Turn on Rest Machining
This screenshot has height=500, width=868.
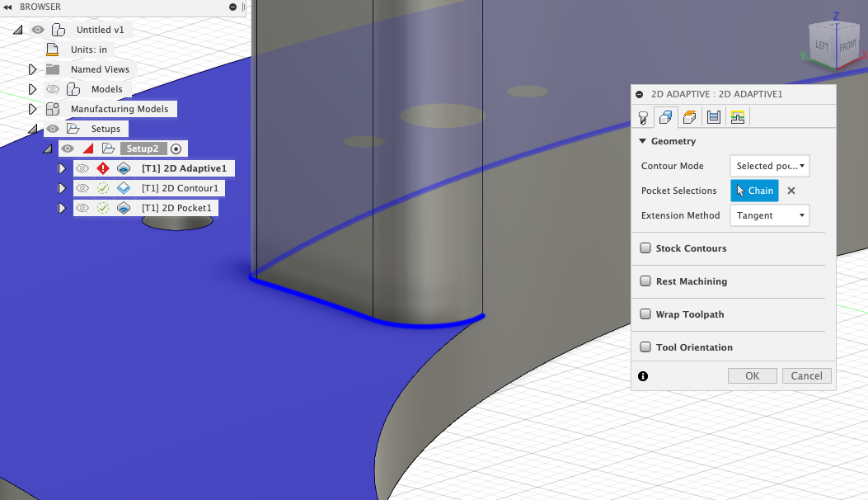(x=645, y=281)
